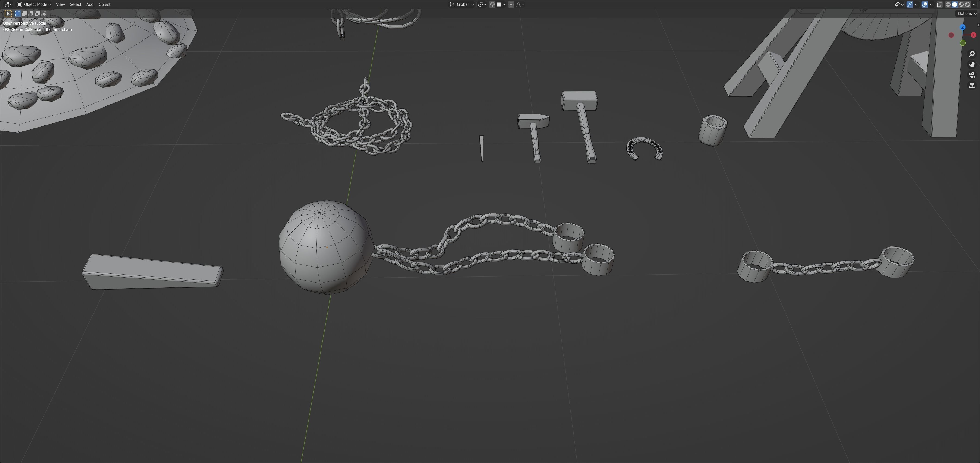Select the Extend selection mode icon
980x463 pixels.
24,14
